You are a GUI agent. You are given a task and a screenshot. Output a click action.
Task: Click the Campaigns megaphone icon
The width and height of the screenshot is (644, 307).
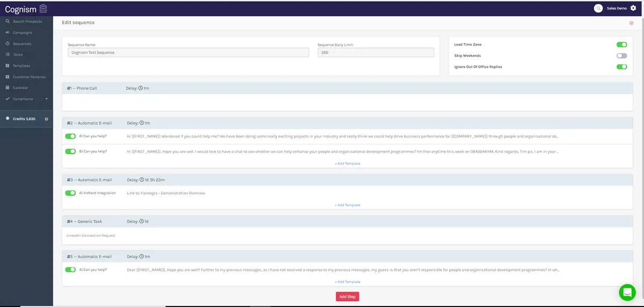click(8, 32)
